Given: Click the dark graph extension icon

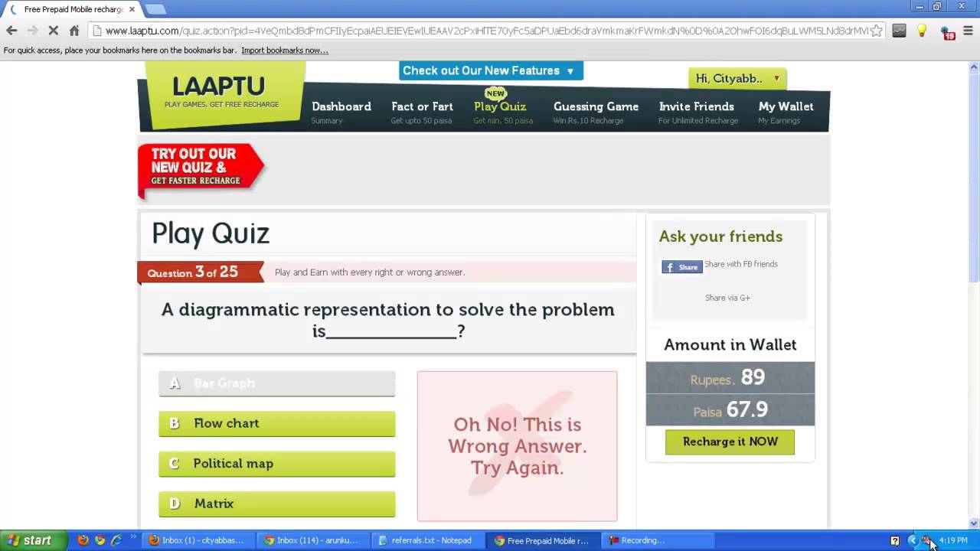Looking at the screenshot, I should tap(899, 31).
